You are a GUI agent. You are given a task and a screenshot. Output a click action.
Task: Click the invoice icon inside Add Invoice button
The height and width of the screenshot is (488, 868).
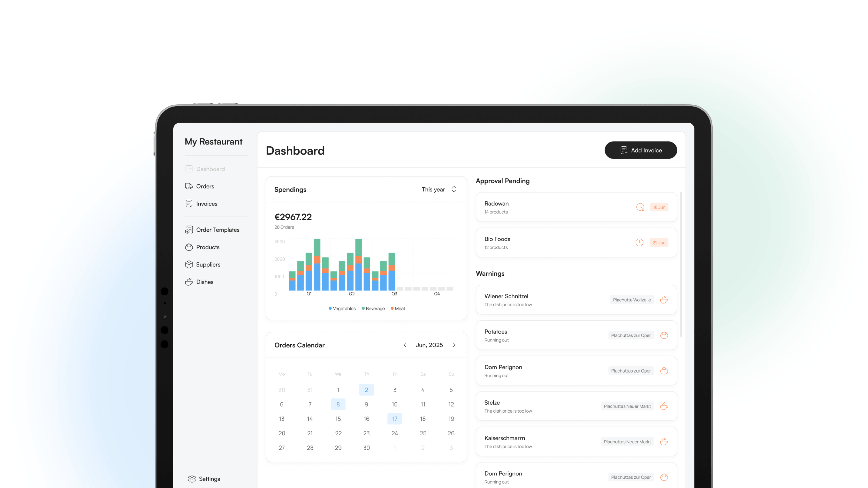[x=624, y=150]
